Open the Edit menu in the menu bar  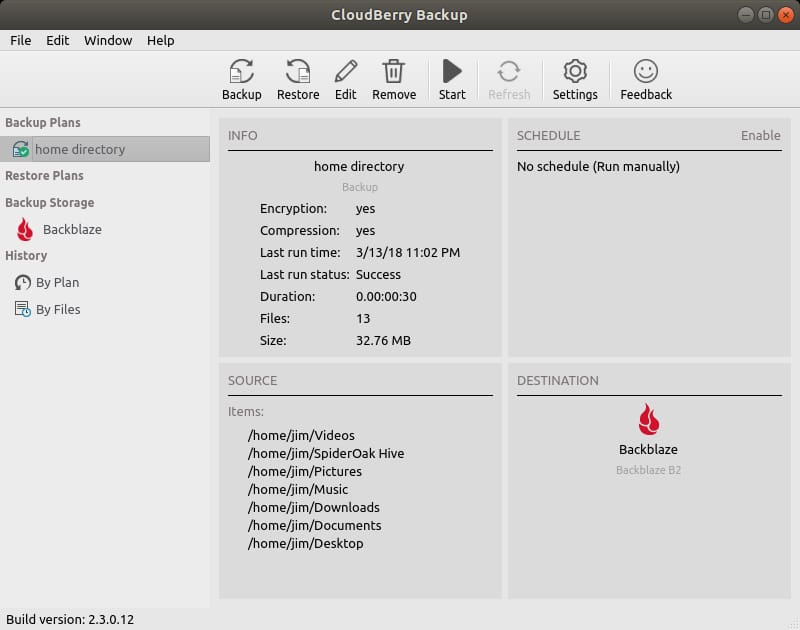(57, 40)
